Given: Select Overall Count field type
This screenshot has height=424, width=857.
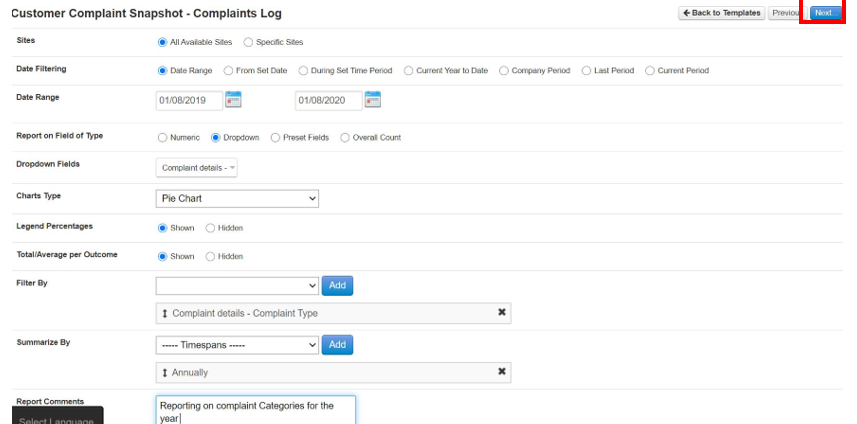Looking at the screenshot, I should coord(345,138).
